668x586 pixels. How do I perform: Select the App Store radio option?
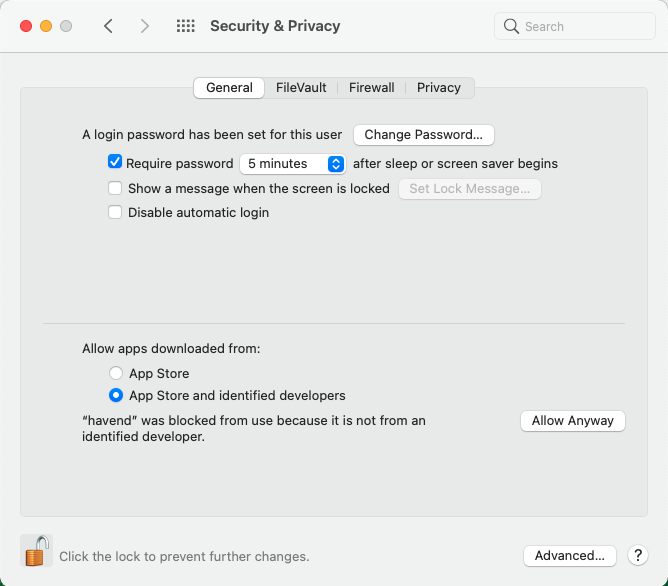coord(116,374)
